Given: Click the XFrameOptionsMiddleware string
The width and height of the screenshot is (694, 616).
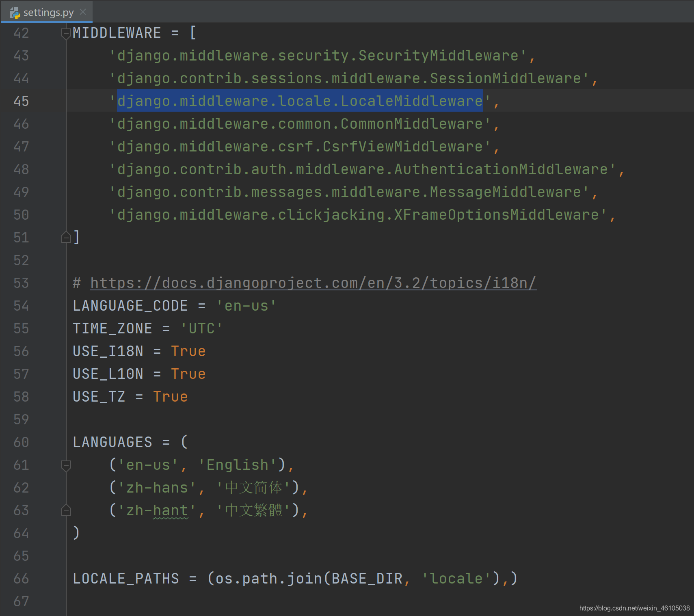Looking at the screenshot, I should point(358,215).
